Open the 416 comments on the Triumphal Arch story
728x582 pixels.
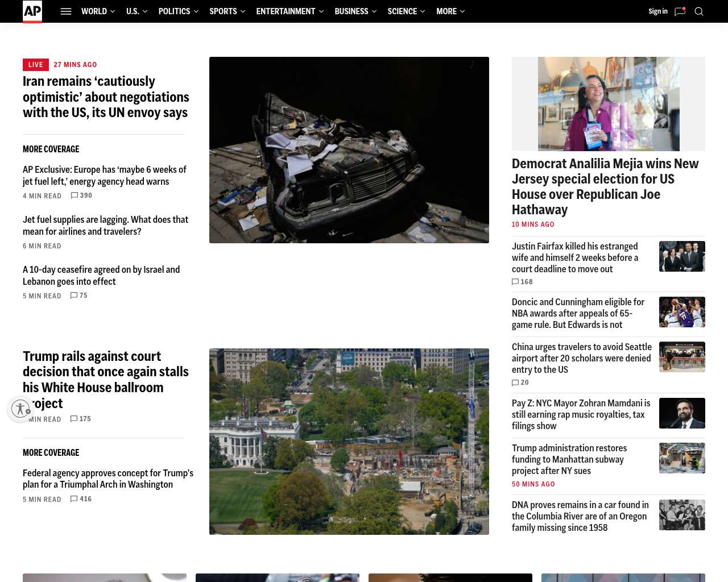[x=81, y=499]
